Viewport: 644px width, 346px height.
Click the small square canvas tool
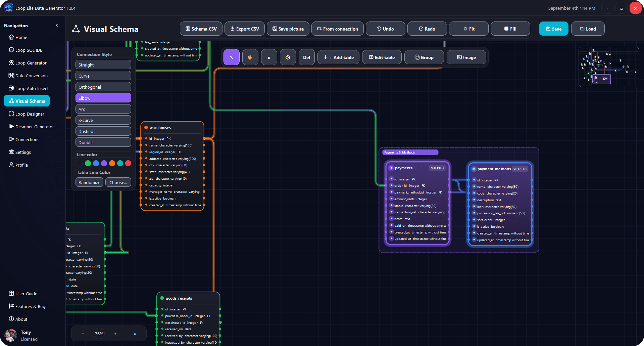[269, 57]
